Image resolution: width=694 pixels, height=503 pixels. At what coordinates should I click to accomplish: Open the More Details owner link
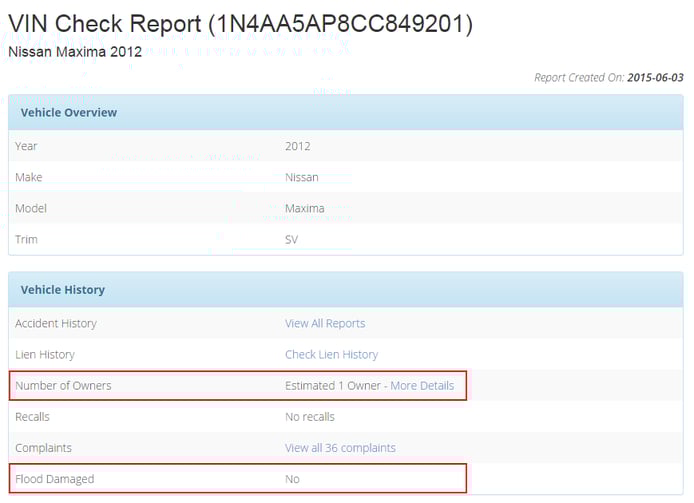[422, 386]
